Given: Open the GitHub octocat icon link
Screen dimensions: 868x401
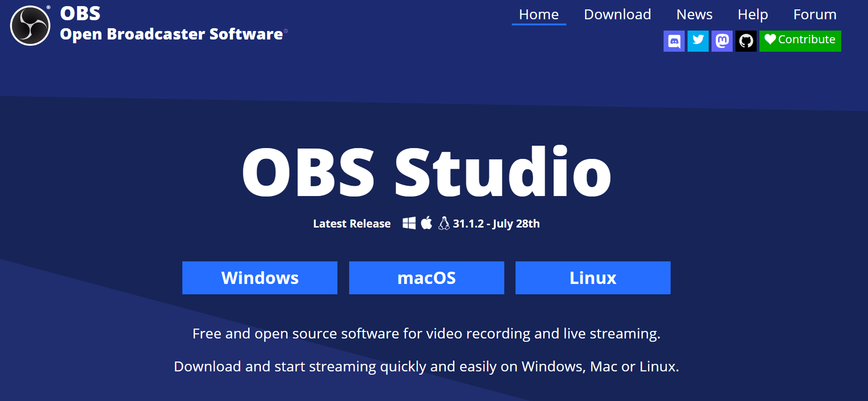Looking at the screenshot, I should (746, 41).
